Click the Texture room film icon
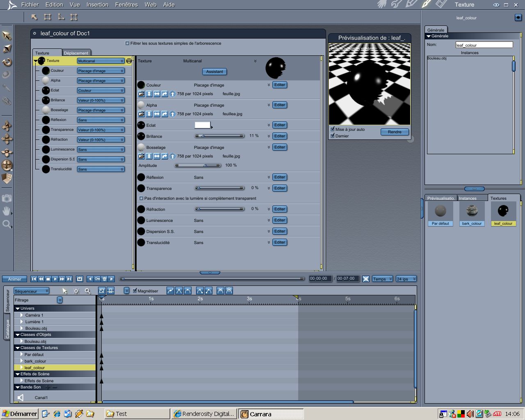Viewport: 525px width, 420px height. tap(441, 4)
